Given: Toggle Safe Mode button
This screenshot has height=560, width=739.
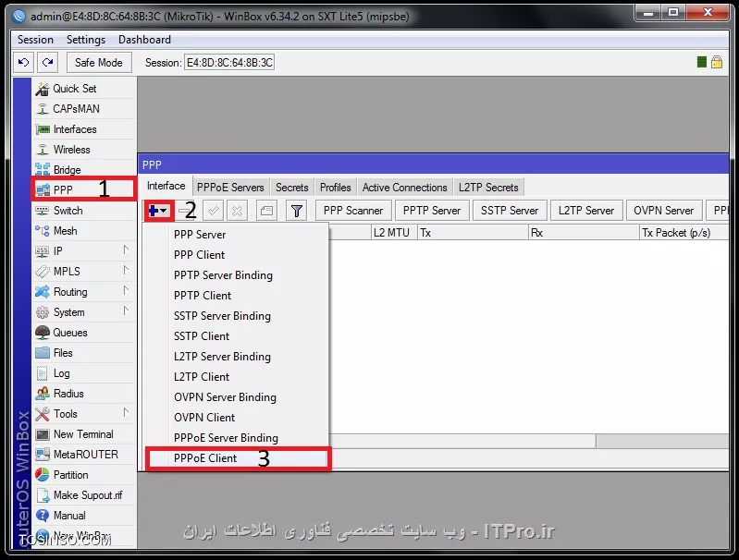Looking at the screenshot, I should (x=98, y=63).
